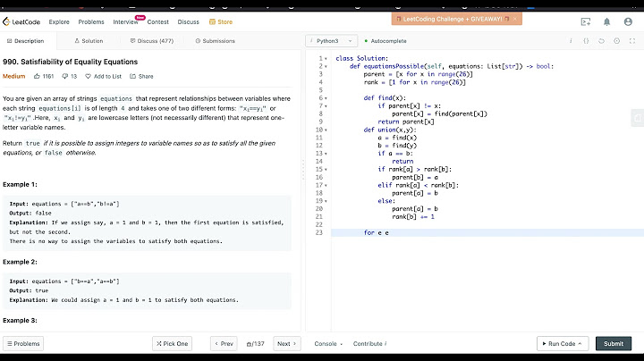Go to the Next problem
The width and height of the screenshot is (644, 361).
click(287, 344)
